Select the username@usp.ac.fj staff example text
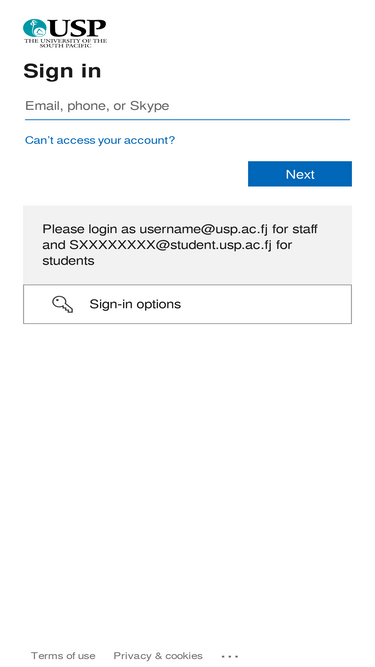375x667 pixels. [x=204, y=229]
